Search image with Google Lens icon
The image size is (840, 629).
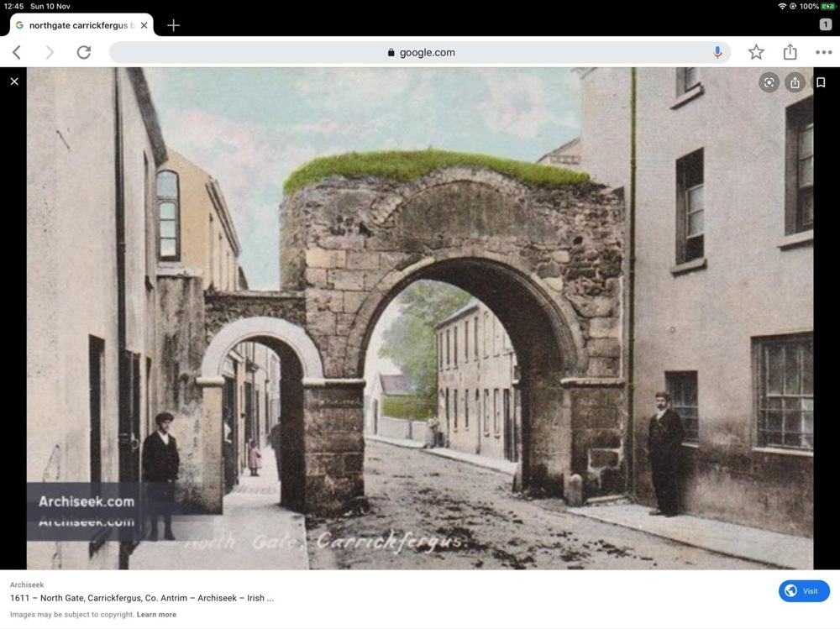tap(769, 82)
